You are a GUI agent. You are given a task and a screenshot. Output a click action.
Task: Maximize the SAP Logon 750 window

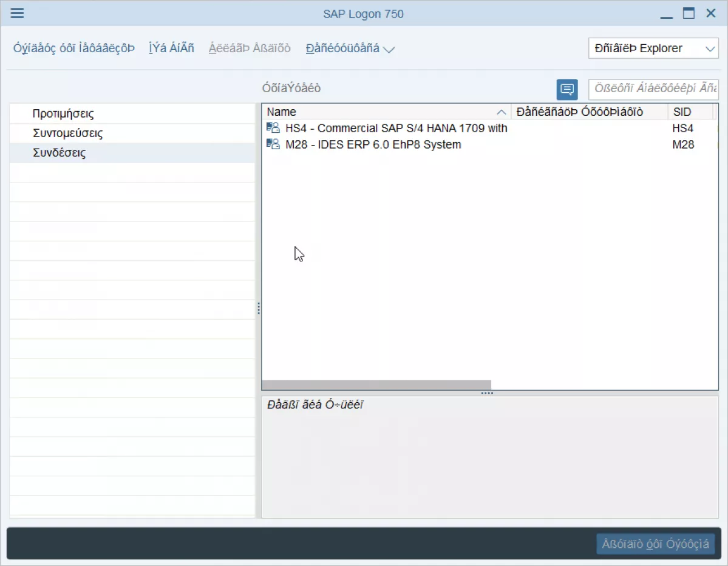(689, 13)
